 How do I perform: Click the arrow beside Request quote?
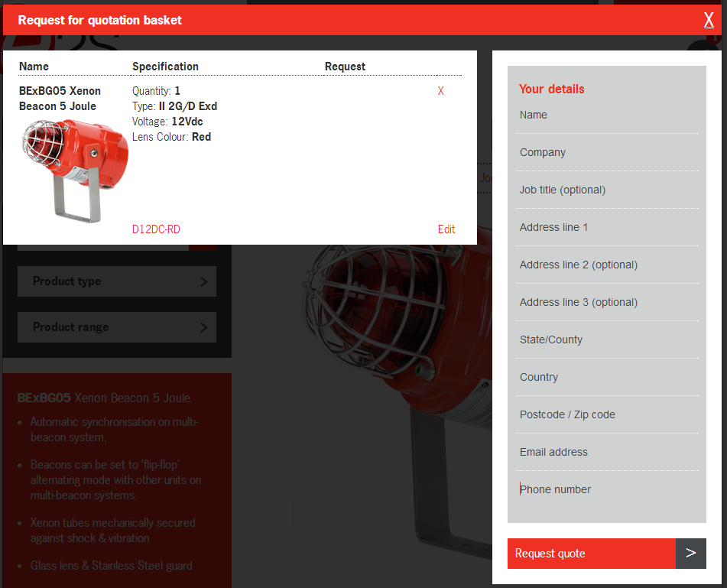pyautogui.click(x=690, y=554)
